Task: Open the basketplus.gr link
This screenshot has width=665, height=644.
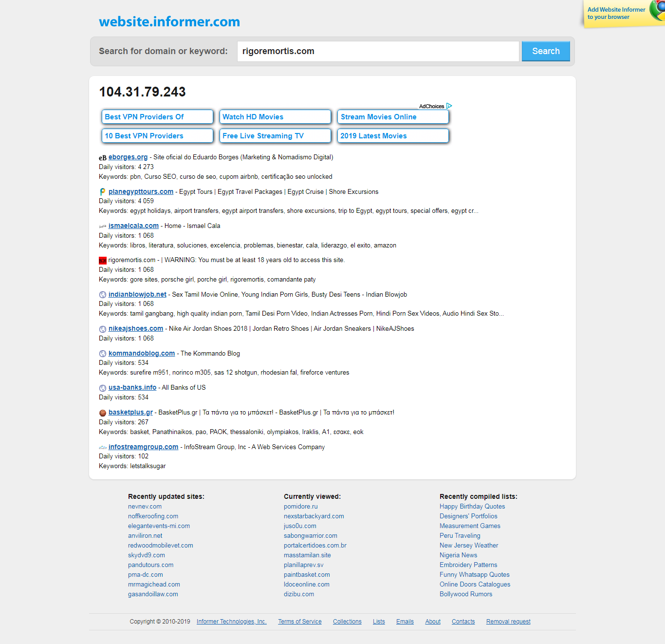Action: (130, 412)
